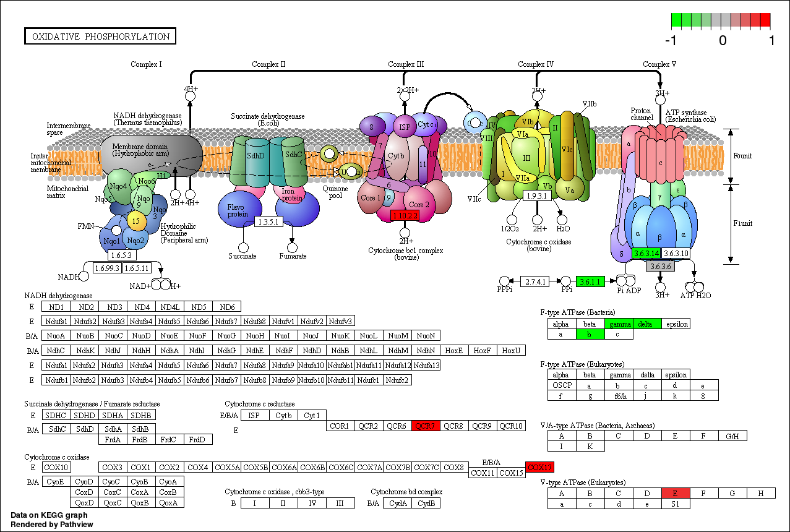790x532 pixels.
Task: Click the OXIDATIVE PHOSPHORYLATION title box
Action: coord(100,36)
